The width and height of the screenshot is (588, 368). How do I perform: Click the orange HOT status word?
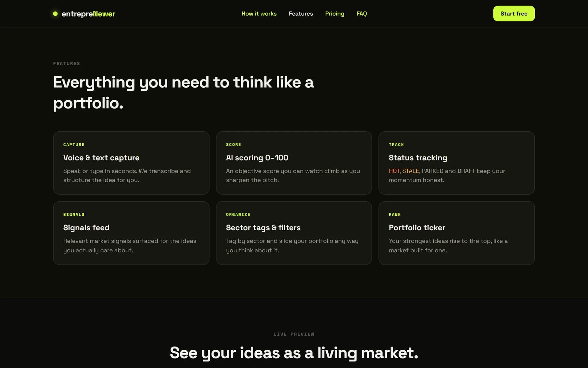[x=394, y=171]
